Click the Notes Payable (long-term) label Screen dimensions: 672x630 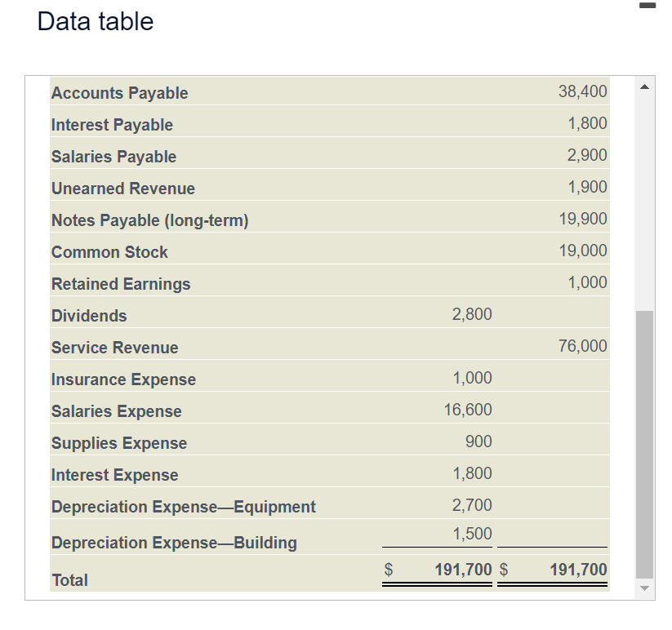pos(149,220)
